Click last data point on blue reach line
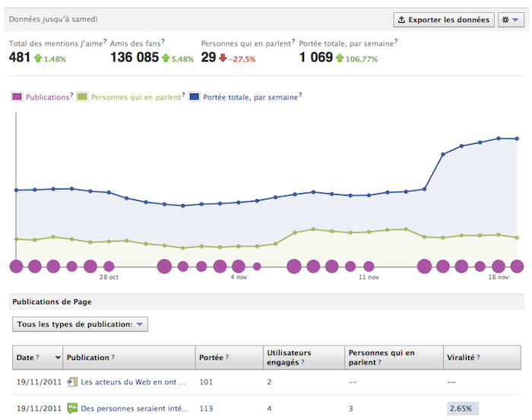Image resolution: width=532 pixels, height=420 pixels. (517, 138)
